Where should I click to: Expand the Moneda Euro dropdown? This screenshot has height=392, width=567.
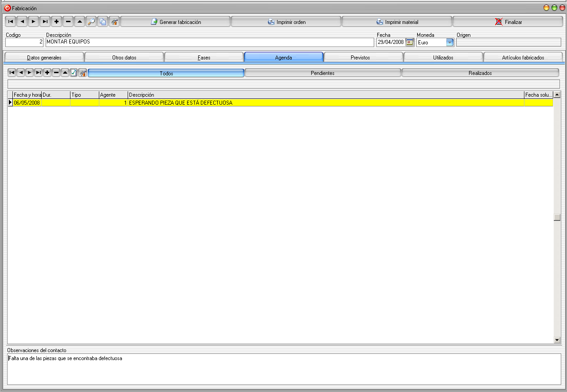coord(450,43)
